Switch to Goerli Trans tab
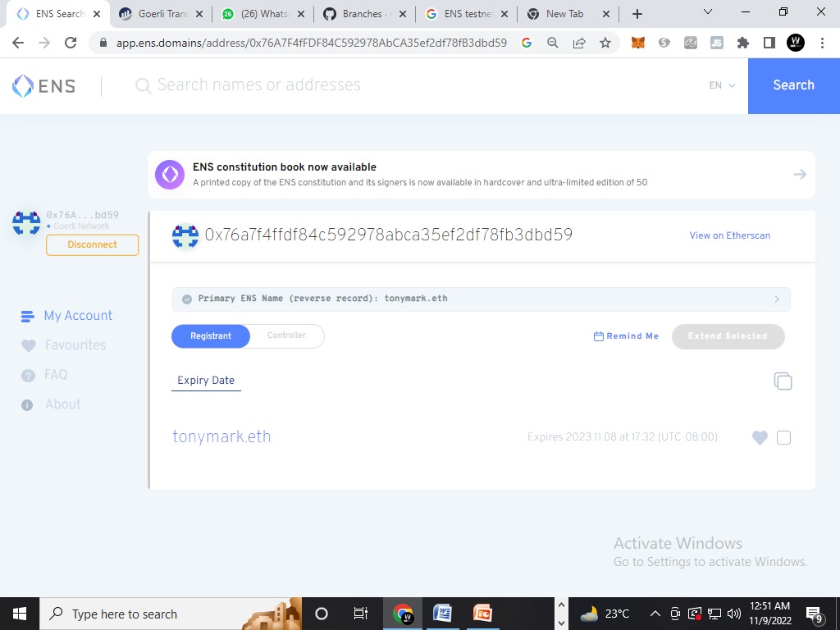The image size is (840, 630). click(161, 14)
